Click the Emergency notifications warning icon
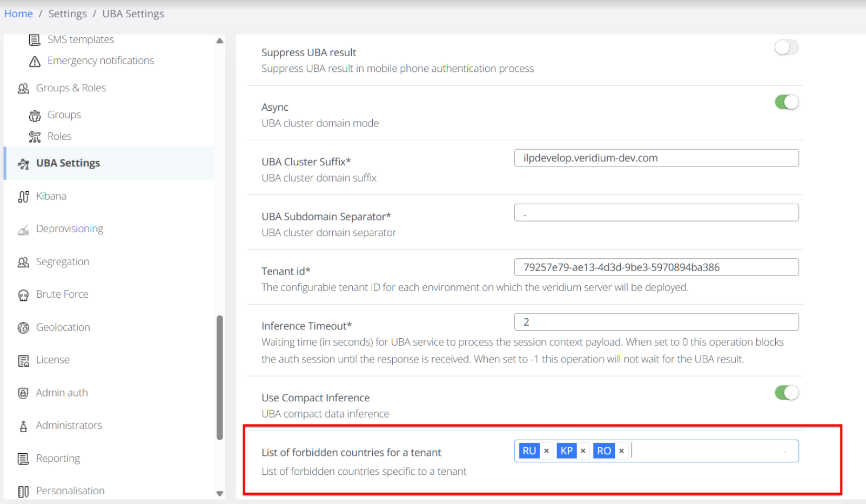 tap(35, 62)
